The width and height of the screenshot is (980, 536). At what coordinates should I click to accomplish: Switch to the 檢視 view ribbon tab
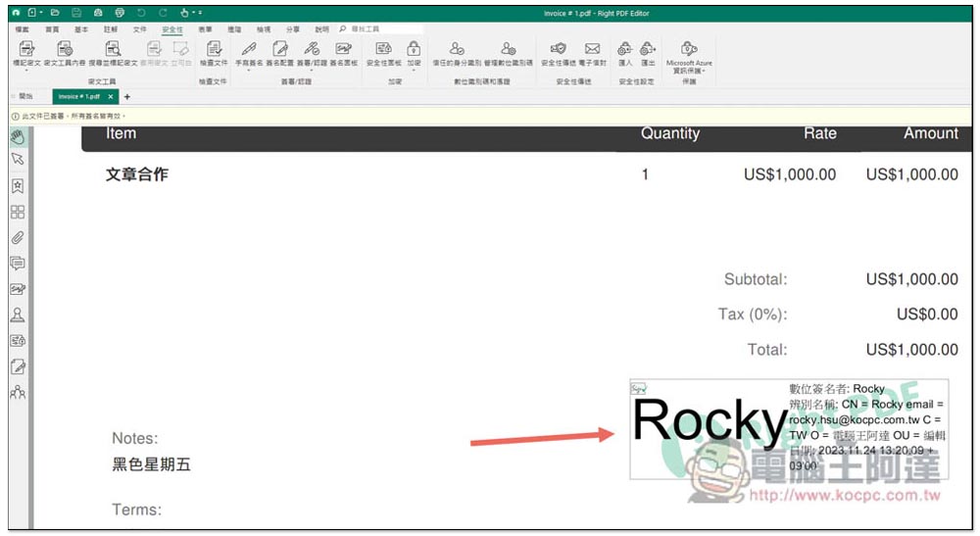tap(263, 29)
